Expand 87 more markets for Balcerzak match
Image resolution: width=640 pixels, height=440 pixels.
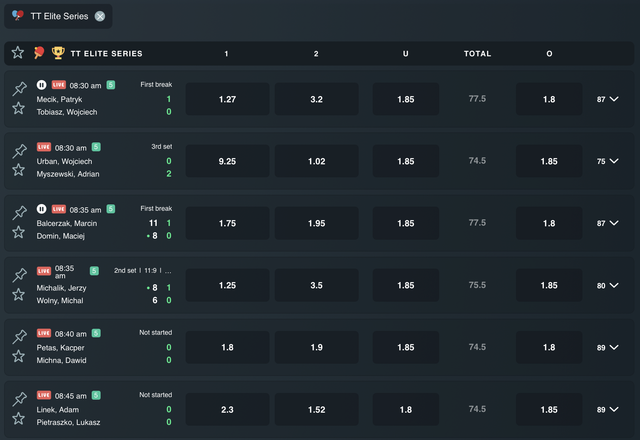pyautogui.click(x=608, y=223)
